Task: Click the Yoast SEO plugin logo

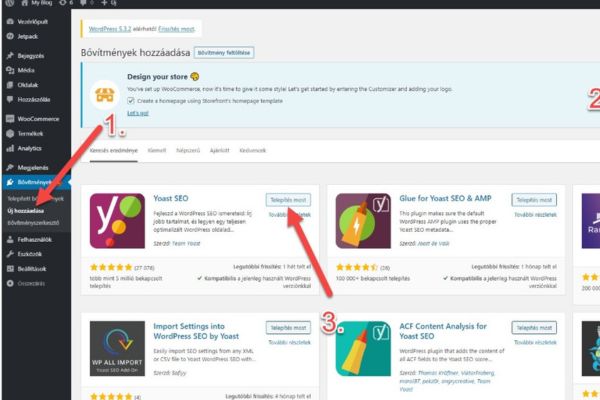Action: click(117, 221)
